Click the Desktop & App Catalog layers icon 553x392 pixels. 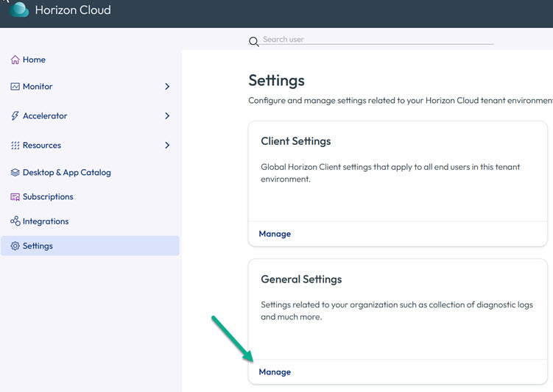click(x=15, y=173)
